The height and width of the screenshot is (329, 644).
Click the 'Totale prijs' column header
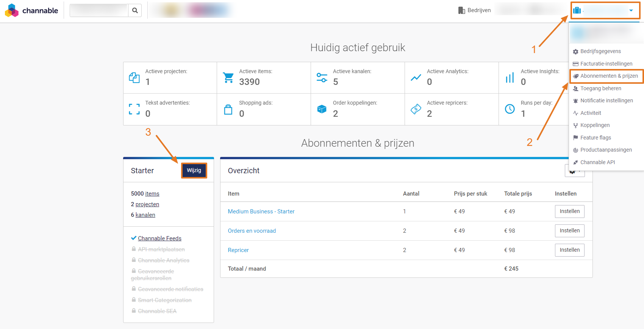point(518,194)
